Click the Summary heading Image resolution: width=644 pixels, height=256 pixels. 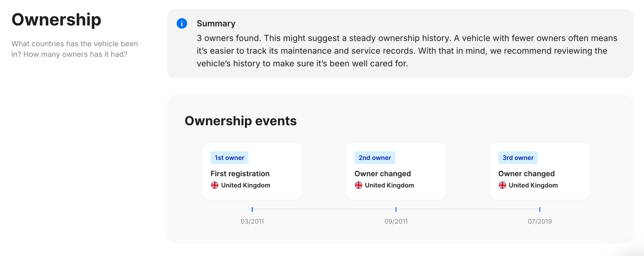click(x=216, y=23)
